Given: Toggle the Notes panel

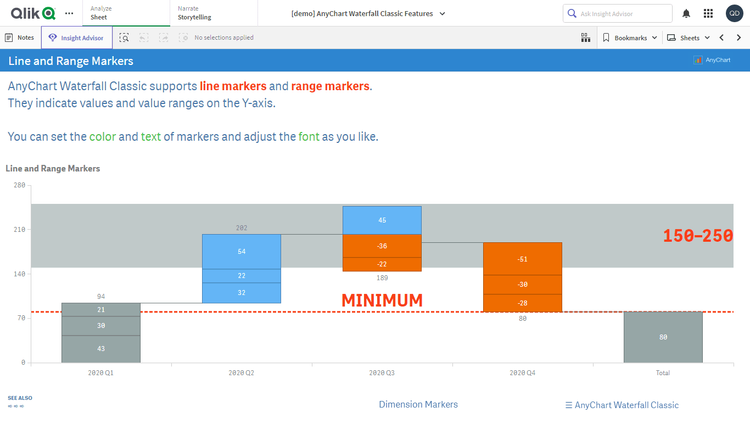Looking at the screenshot, I should tap(20, 37).
